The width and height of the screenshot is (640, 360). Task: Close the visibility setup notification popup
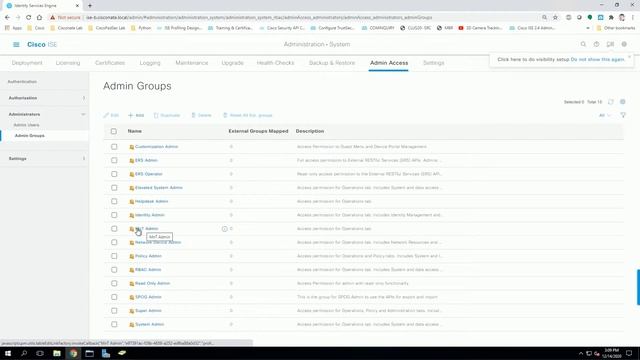click(629, 57)
